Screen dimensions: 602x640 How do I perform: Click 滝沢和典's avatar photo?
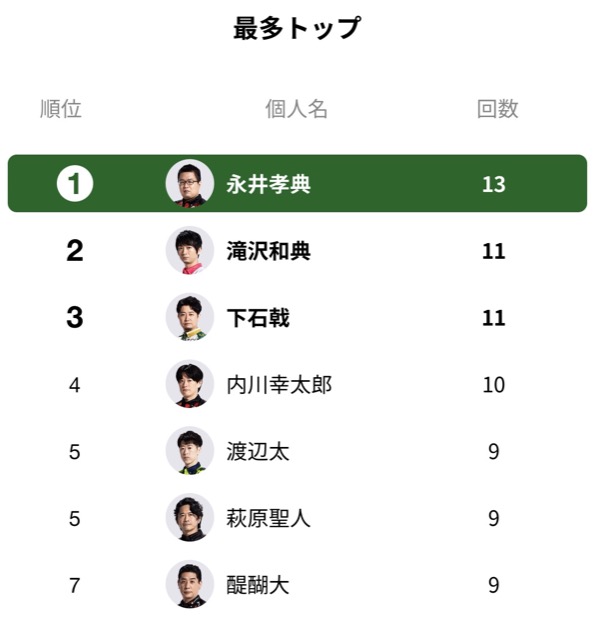click(189, 250)
